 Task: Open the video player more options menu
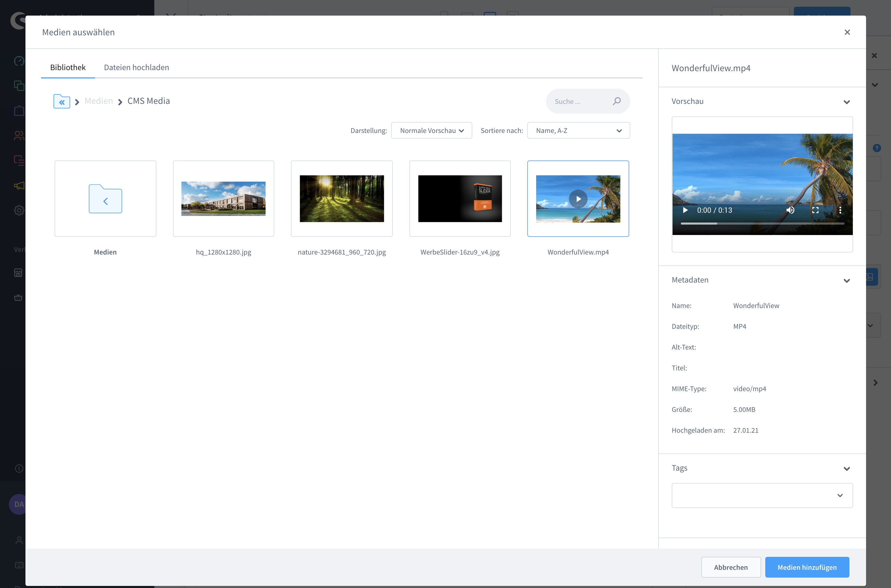tap(840, 210)
